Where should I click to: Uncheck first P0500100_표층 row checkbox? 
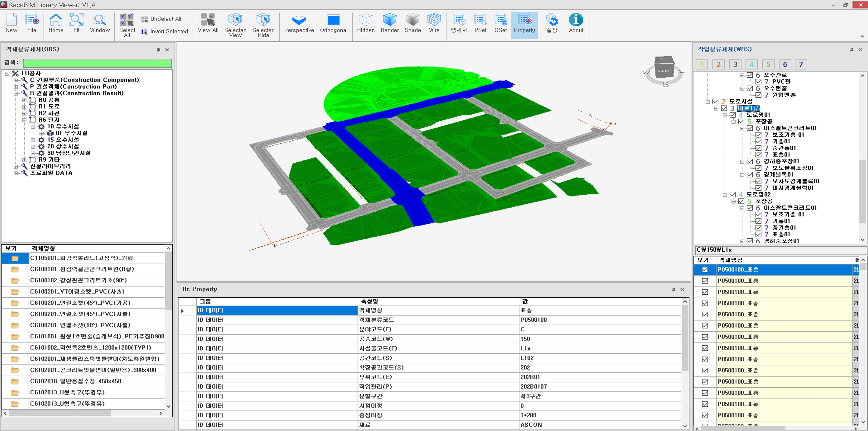coord(705,270)
